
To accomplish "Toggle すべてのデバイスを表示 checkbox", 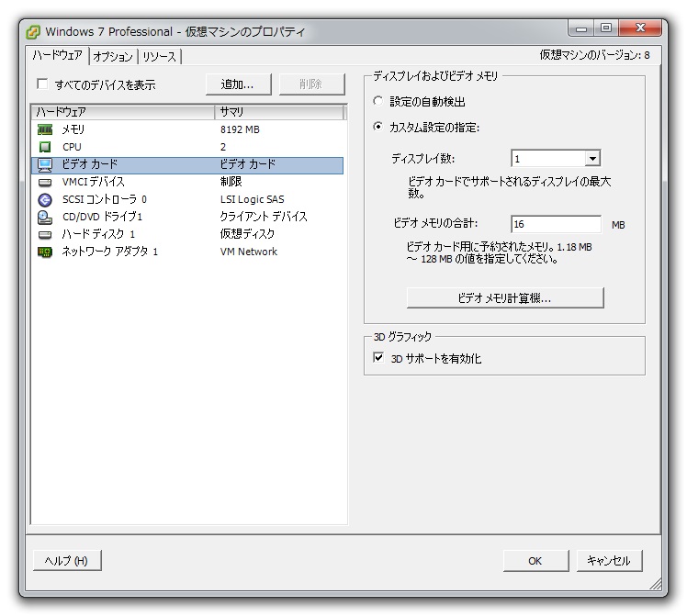I will pos(42,84).
